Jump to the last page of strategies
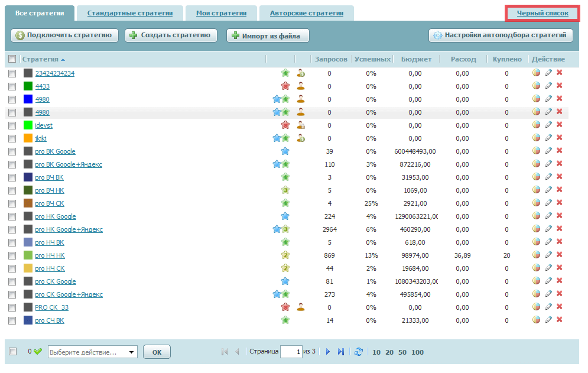This screenshot has height=373, width=588. pos(341,352)
